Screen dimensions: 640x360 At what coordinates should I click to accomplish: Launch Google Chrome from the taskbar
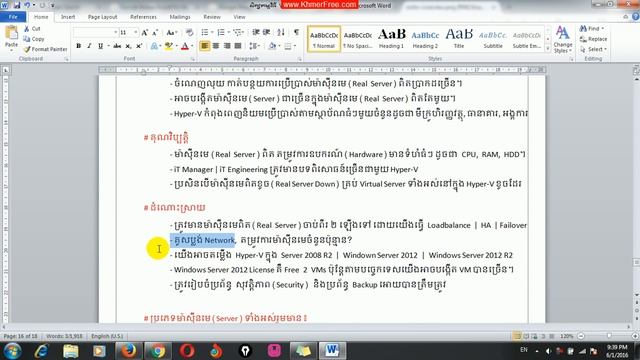pyautogui.click(x=158, y=351)
